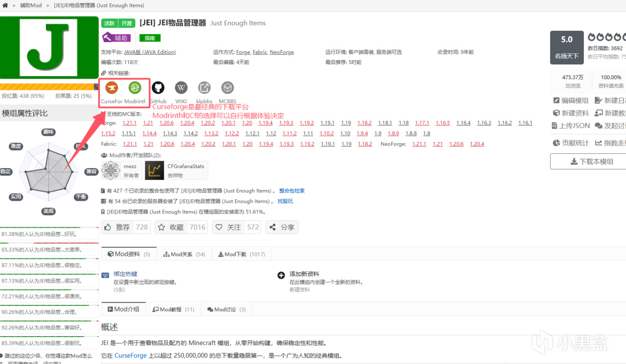Open 指数走势 trend chart link
This screenshot has width=626, height=364.
click(x=610, y=143)
